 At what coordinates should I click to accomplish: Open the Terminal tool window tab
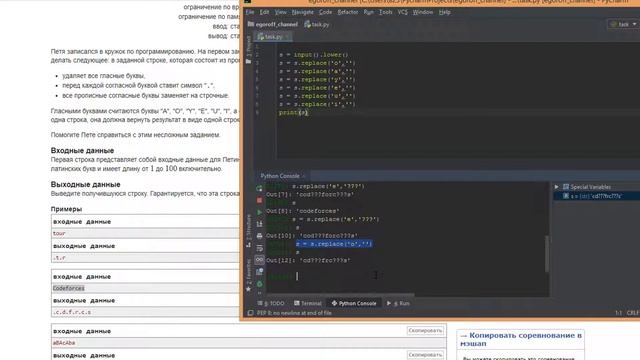(308, 303)
